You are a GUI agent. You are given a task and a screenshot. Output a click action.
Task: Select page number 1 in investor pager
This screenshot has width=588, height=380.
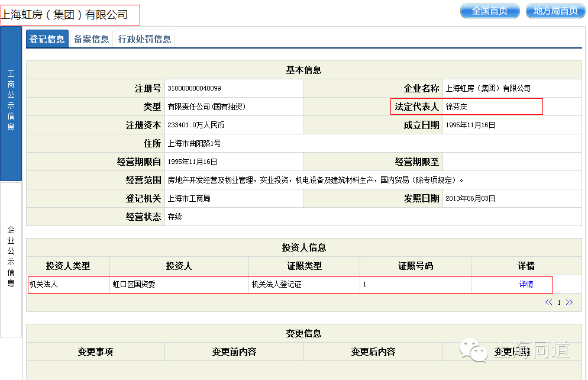pyautogui.click(x=559, y=302)
